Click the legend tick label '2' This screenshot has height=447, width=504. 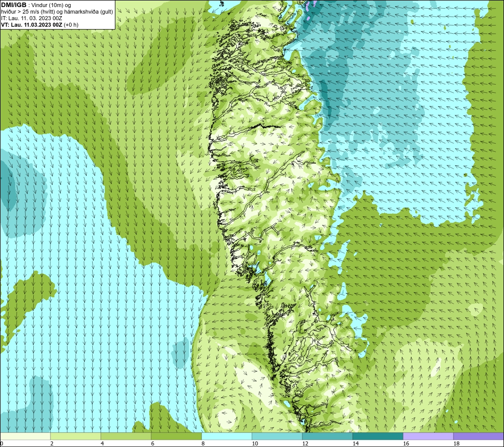click(x=52, y=444)
